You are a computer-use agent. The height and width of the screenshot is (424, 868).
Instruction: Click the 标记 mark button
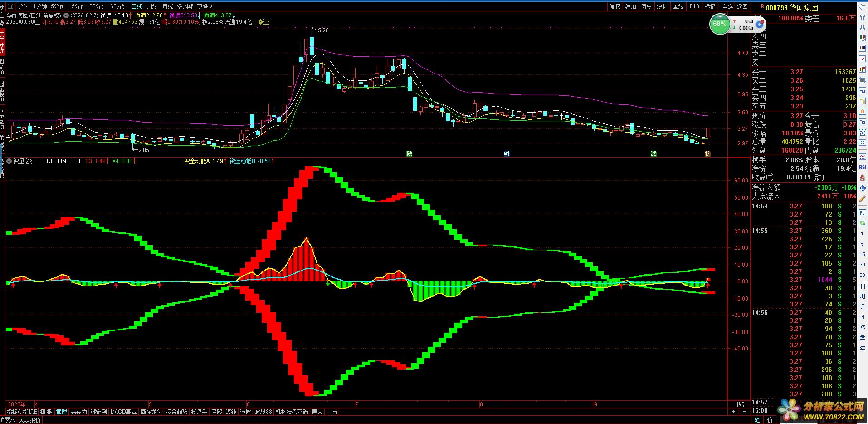710,6
